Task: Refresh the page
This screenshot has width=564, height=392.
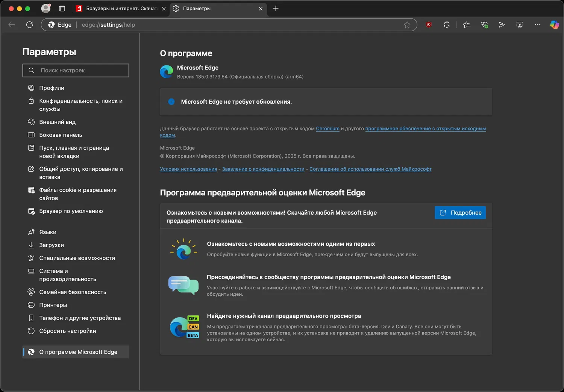Action: pyautogui.click(x=30, y=25)
